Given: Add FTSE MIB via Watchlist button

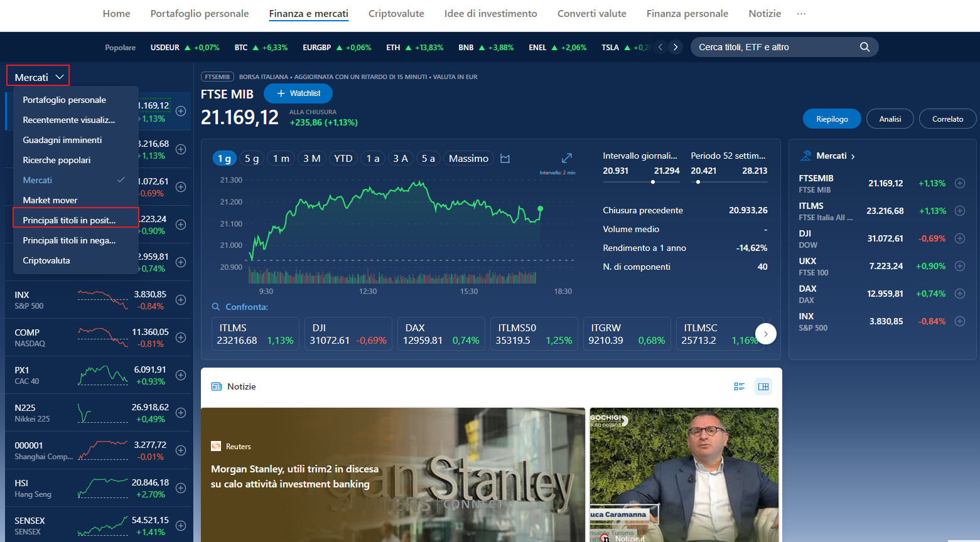Looking at the screenshot, I should (x=298, y=93).
